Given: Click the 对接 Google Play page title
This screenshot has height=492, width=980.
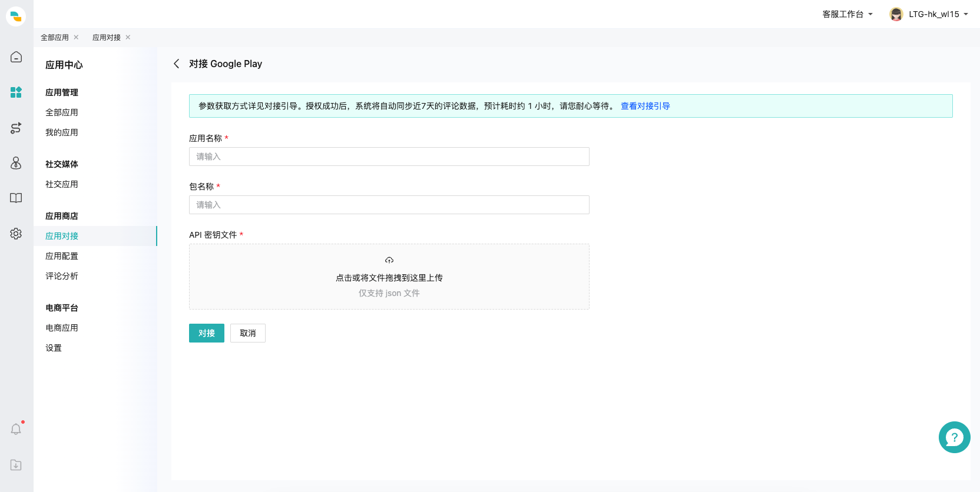Looking at the screenshot, I should pyautogui.click(x=226, y=64).
